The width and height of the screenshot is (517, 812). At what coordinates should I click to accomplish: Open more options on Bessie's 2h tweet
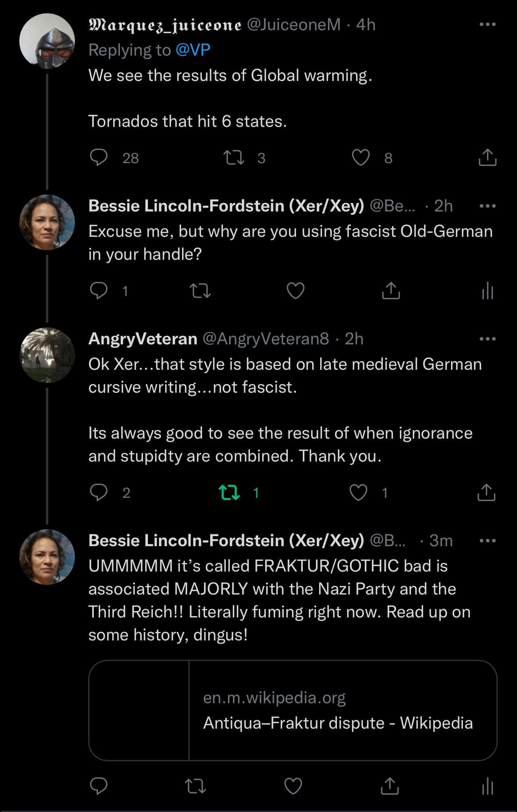coord(487,206)
